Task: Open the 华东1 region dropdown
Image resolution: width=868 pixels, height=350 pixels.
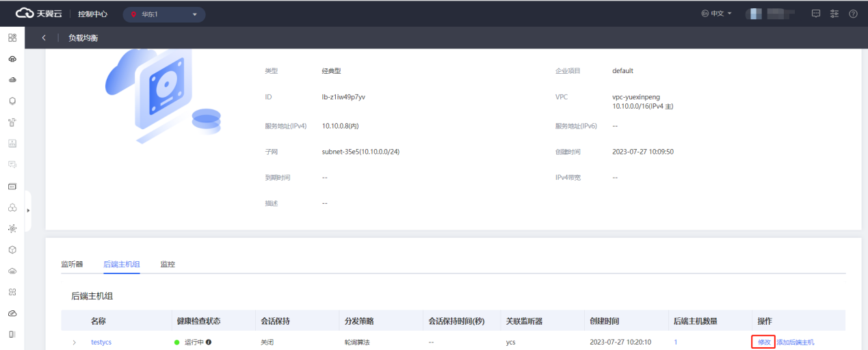Action: pyautogui.click(x=163, y=14)
